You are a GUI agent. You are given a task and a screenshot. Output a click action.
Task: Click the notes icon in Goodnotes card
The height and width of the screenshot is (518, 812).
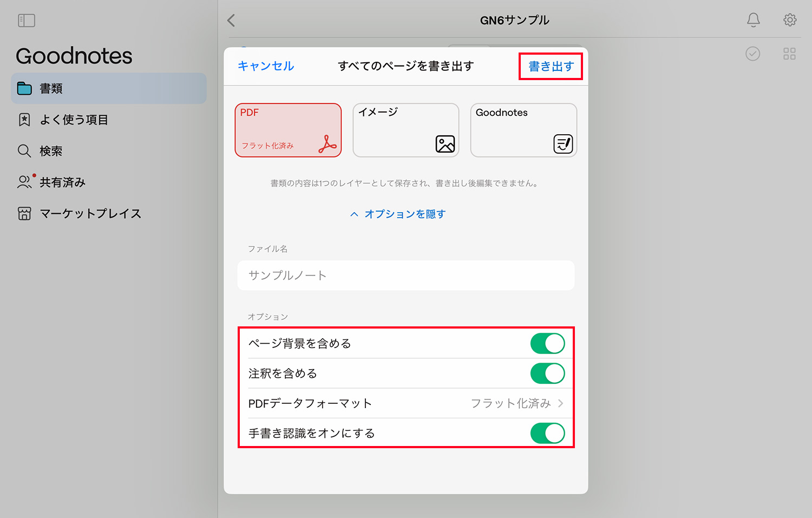tap(563, 144)
